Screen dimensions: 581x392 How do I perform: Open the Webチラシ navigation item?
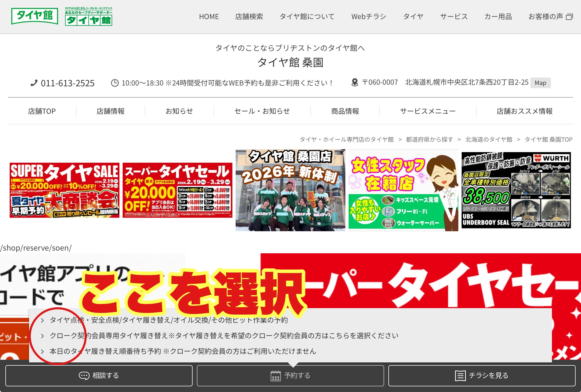(x=369, y=17)
